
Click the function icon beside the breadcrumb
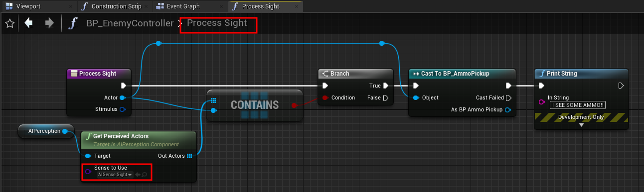tap(73, 23)
